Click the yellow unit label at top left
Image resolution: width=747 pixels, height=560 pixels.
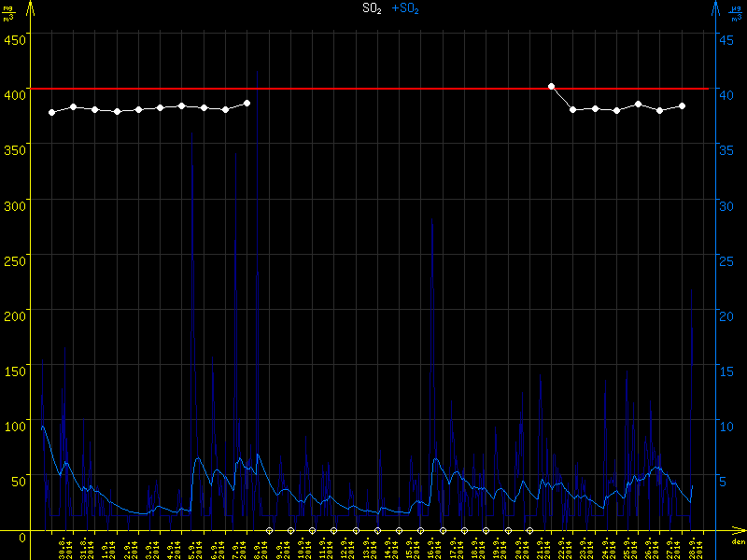pyautogui.click(x=8, y=12)
